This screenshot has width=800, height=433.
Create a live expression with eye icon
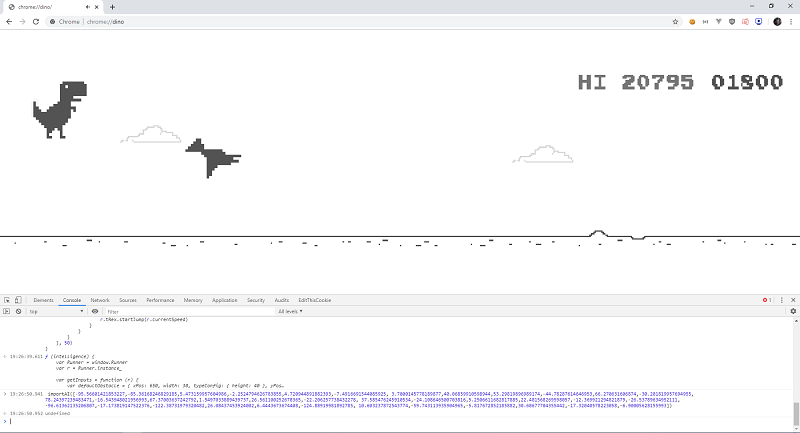[95, 312]
